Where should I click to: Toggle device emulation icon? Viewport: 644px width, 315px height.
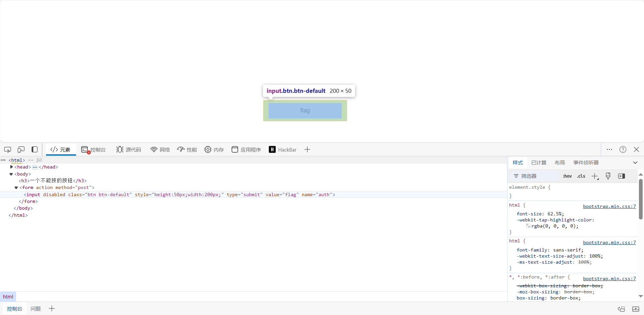(21, 150)
